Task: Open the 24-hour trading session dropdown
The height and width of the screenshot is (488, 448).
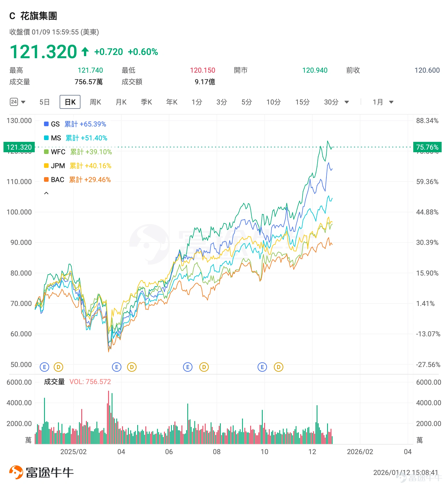Action: pos(18,102)
